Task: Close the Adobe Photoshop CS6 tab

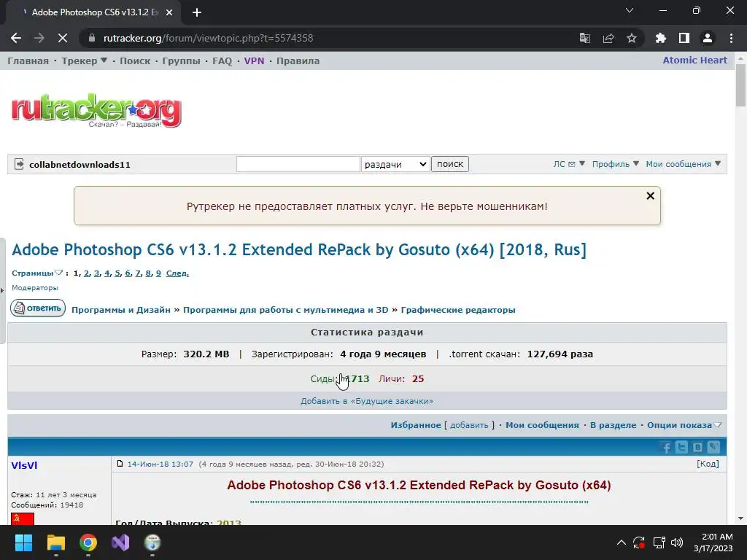Action: pos(169,12)
